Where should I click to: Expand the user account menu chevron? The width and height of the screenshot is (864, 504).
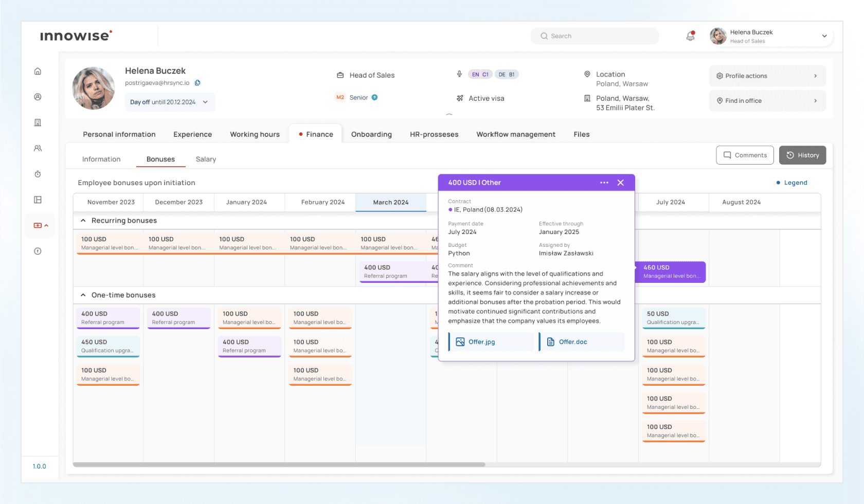tap(824, 36)
